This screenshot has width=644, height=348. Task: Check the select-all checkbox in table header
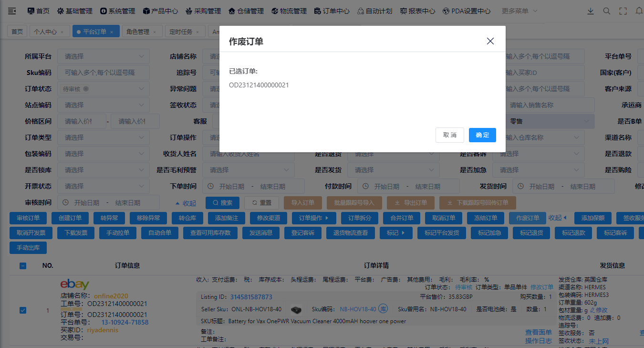tap(22, 266)
